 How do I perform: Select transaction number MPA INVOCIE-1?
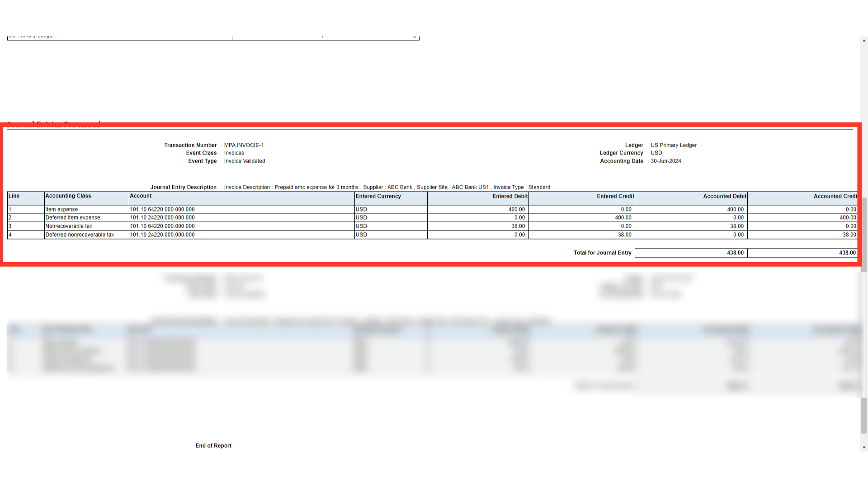(x=244, y=145)
